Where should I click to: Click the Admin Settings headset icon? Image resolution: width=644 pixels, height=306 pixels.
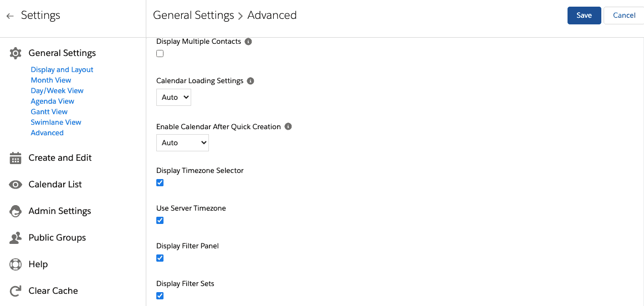[x=16, y=211]
